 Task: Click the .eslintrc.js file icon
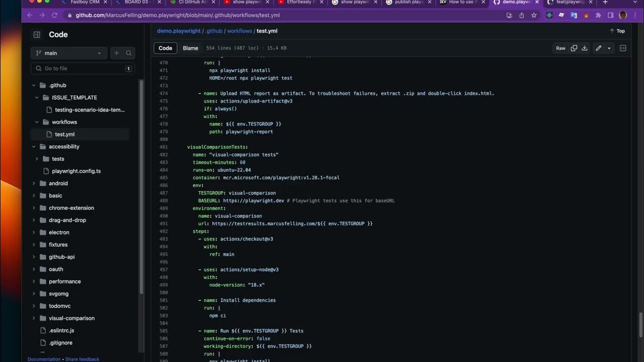[x=43, y=330]
